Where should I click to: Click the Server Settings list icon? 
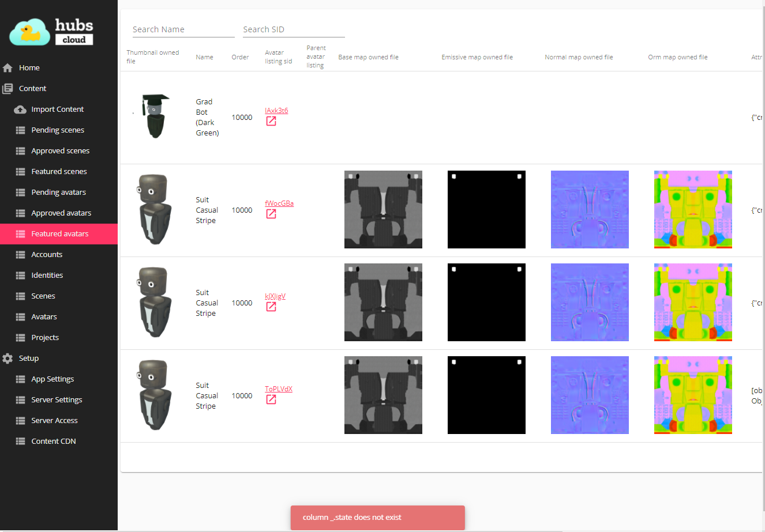pos(20,400)
